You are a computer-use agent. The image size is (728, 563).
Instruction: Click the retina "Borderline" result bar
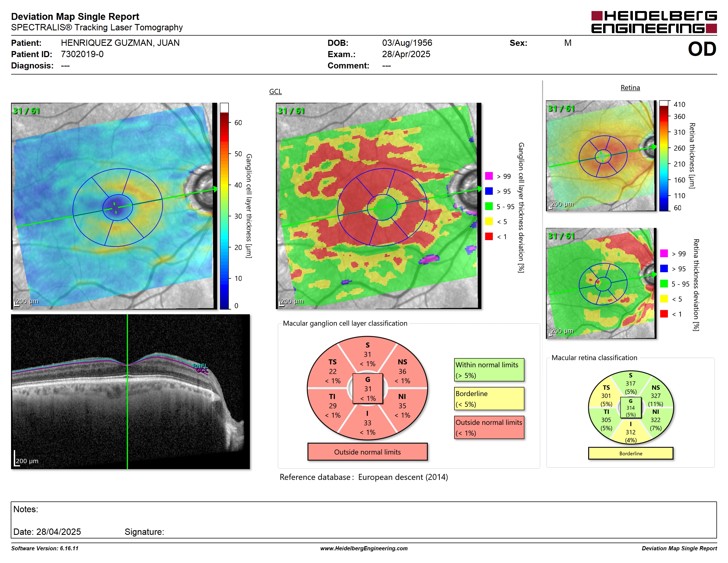(x=630, y=453)
